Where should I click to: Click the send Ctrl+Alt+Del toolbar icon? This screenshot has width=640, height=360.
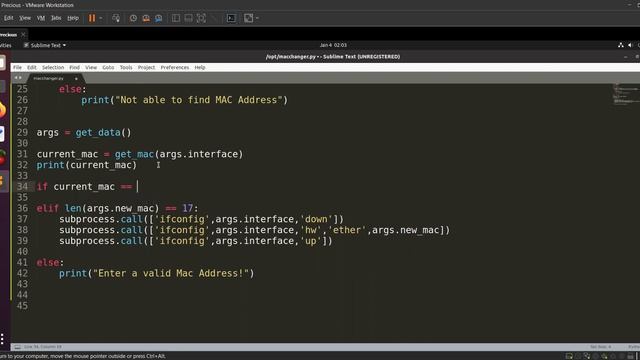[116, 18]
